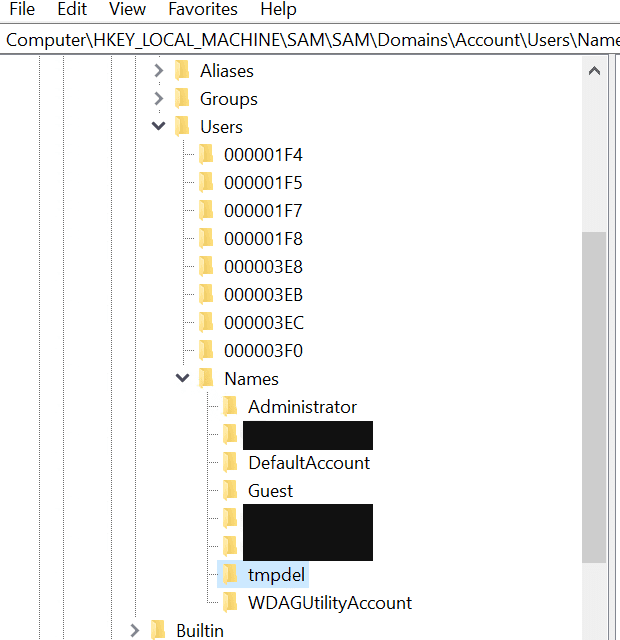Click the Aliases folder icon
This screenshot has width=620, height=640.
coord(182,71)
